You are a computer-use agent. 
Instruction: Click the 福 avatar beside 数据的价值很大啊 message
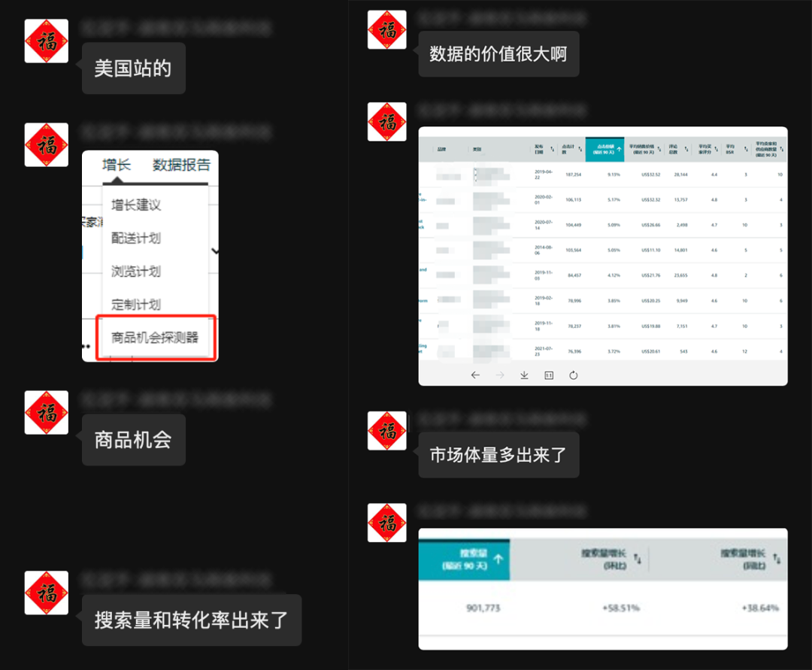386,30
